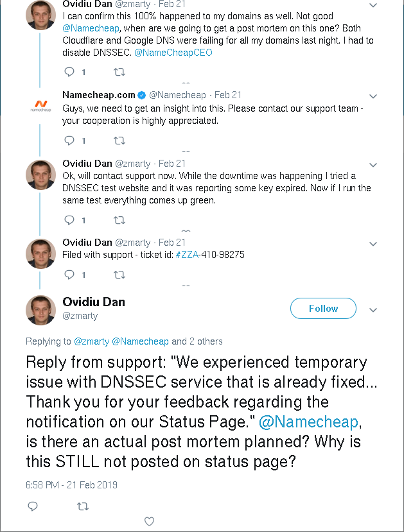Image resolution: width=404 pixels, height=532 pixels.
Task: Open the chevron menu on the first tweet
Action: pos(373,4)
